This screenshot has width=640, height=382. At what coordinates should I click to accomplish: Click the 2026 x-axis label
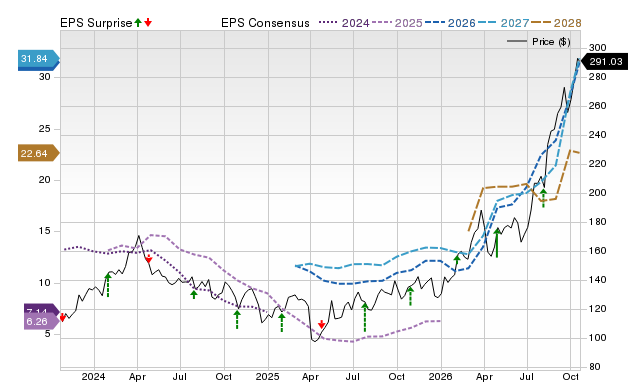tap(440, 376)
